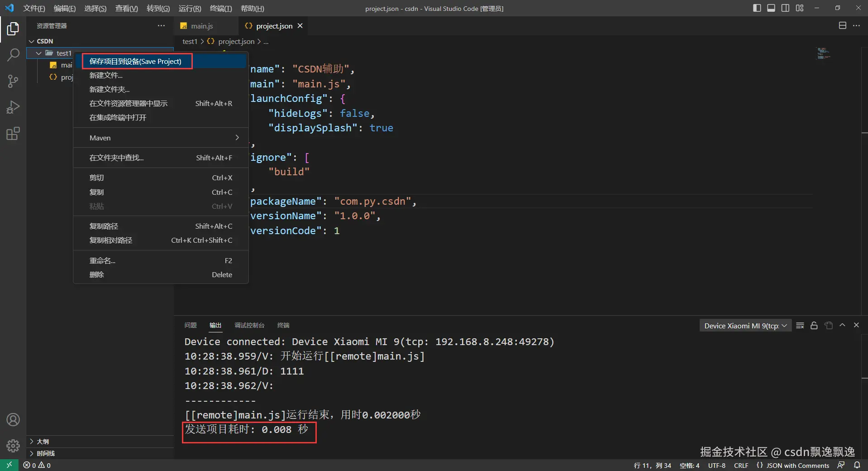The image size is (868, 471).
Task: Switch to Problems (问题) panel tab
Action: [191, 325]
